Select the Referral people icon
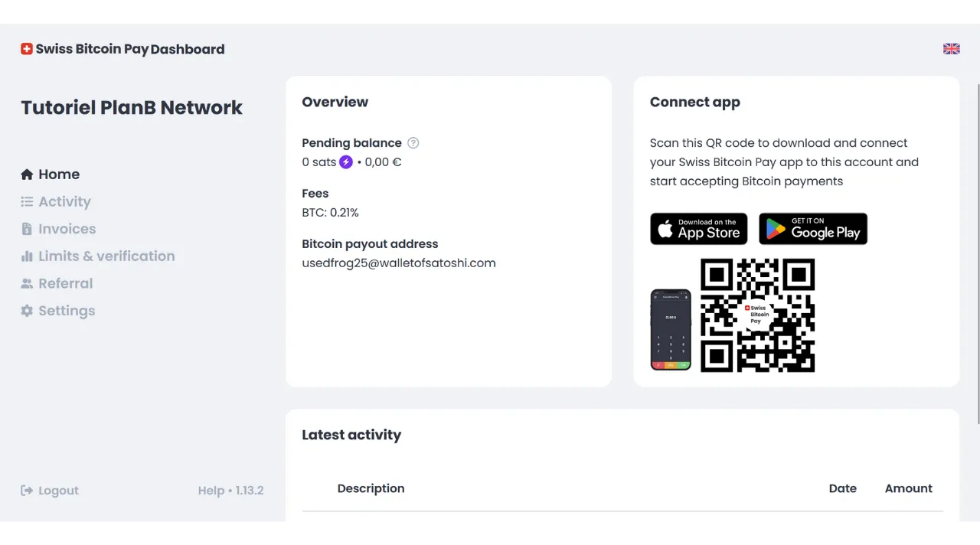Image resolution: width=980 pixels, height=545 pixels. point(26,283)
